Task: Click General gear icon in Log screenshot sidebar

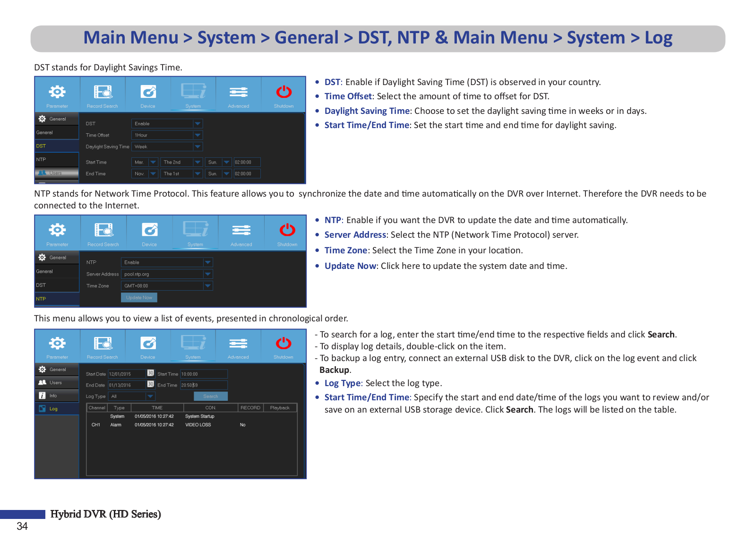Action: tap(43, 369)
